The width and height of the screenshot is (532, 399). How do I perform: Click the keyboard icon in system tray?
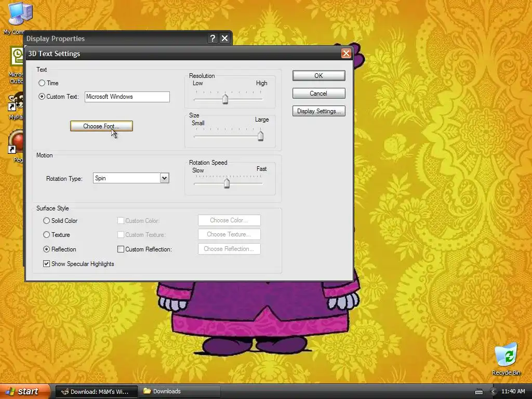pos(478,392)
